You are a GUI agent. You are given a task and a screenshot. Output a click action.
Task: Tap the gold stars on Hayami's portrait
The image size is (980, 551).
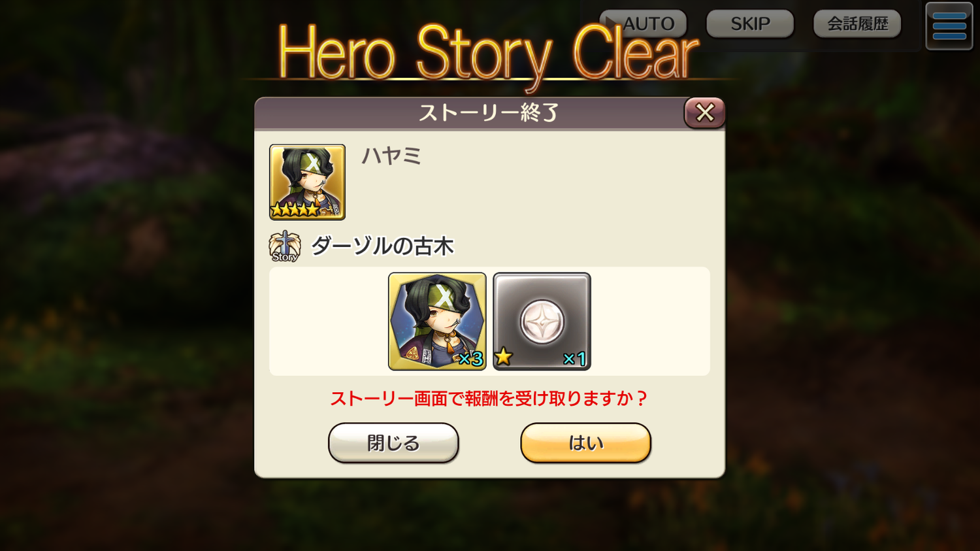(x=295, y=210)
